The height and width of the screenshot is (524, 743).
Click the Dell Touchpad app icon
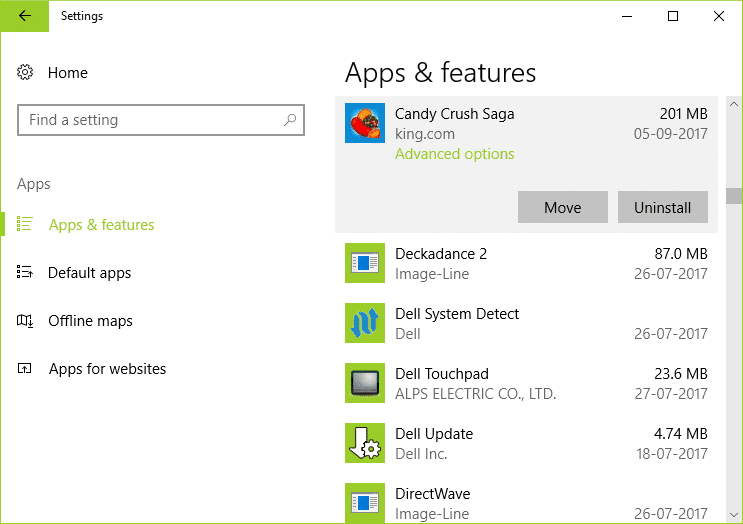coord(365,383)
